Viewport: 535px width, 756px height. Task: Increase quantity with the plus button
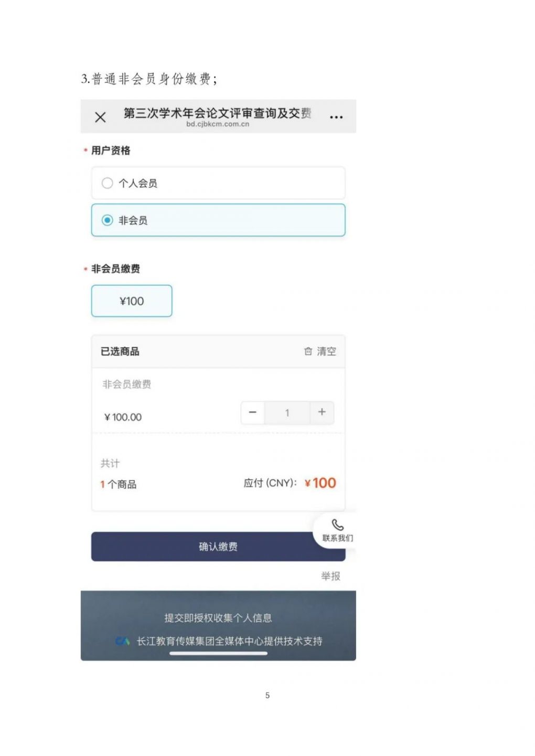click(322, 413)
